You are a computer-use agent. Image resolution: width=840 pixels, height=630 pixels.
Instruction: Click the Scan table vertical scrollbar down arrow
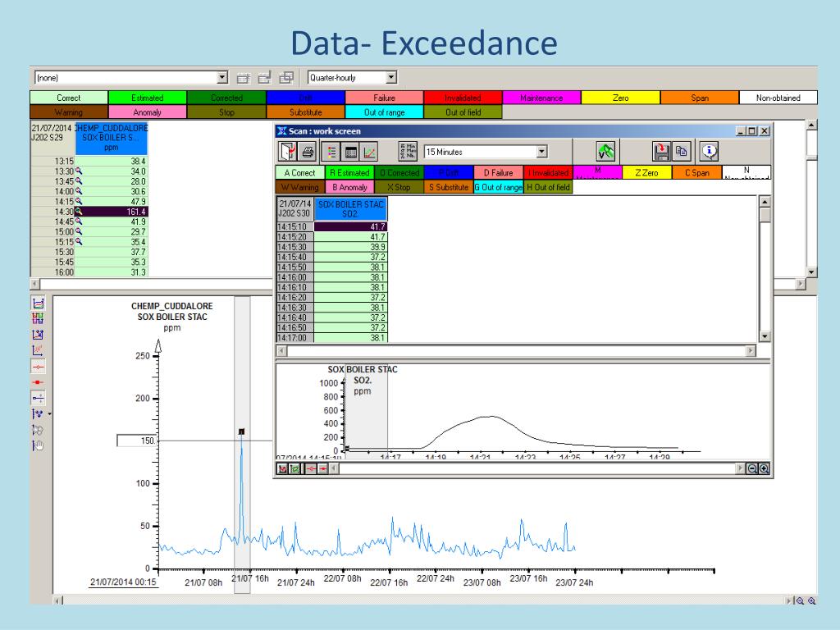765,336
